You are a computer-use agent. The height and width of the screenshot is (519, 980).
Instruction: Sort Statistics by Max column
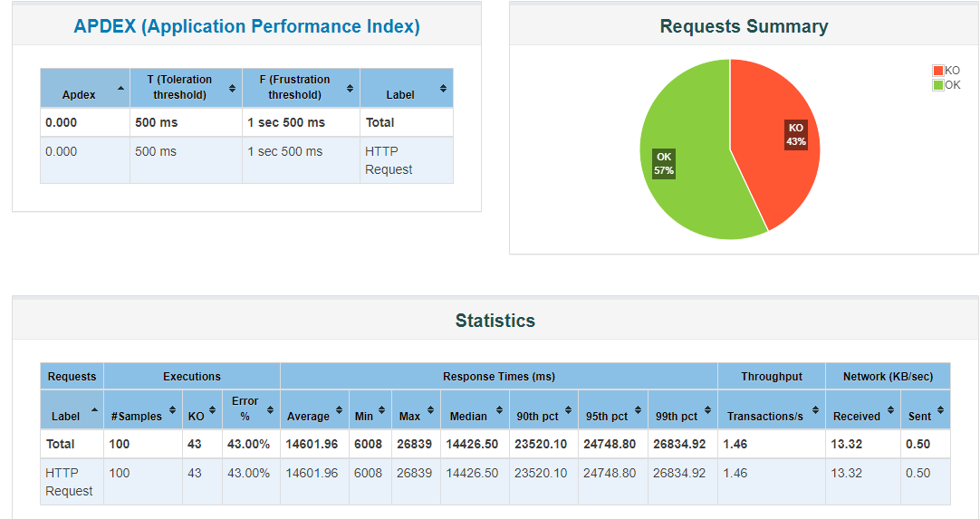click(415, 410)
